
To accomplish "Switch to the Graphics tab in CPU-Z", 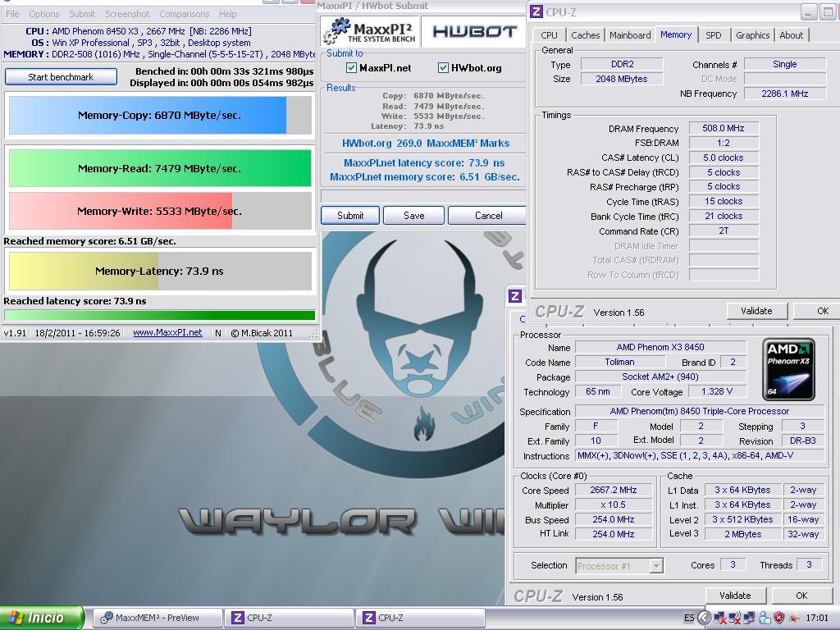I will [x=752, y=35].
